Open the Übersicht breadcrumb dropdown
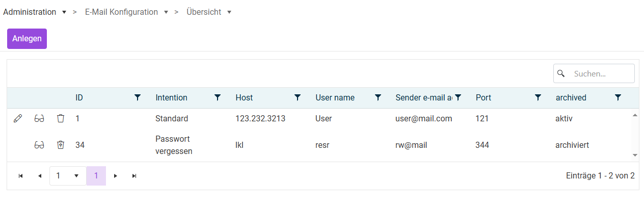Screen dimensions: 644x207 click(x=229, y=12)
